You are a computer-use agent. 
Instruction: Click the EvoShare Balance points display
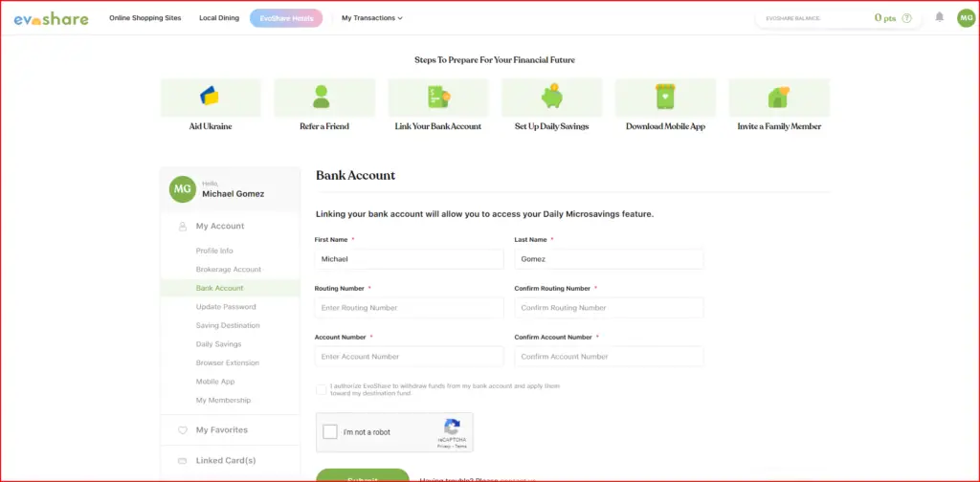(x=885, y=18)
